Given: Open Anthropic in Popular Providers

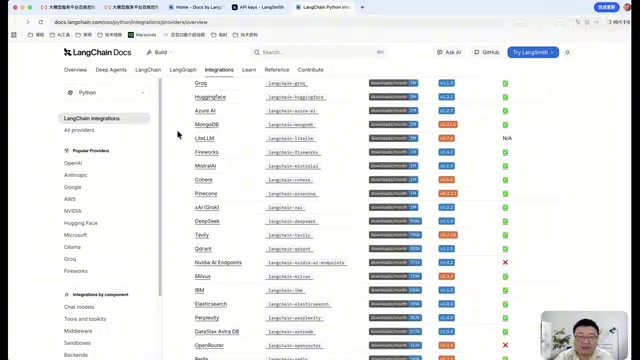Looking at the screenshot, I should 76,175.
